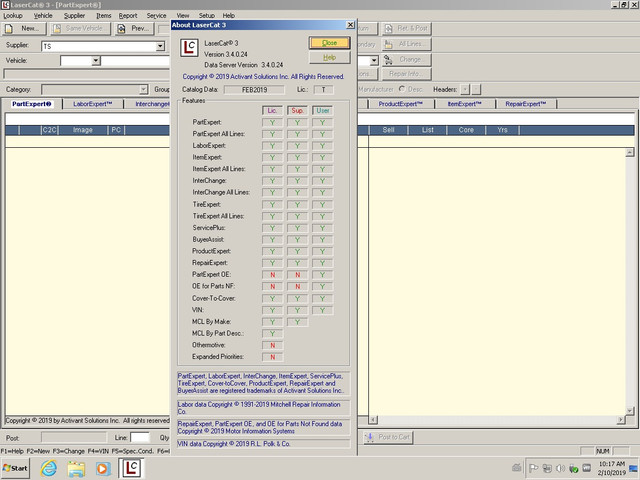Click the LaserCat LC logo in About dialog
The image size is (640, 480).
click(x=189, y=48)
